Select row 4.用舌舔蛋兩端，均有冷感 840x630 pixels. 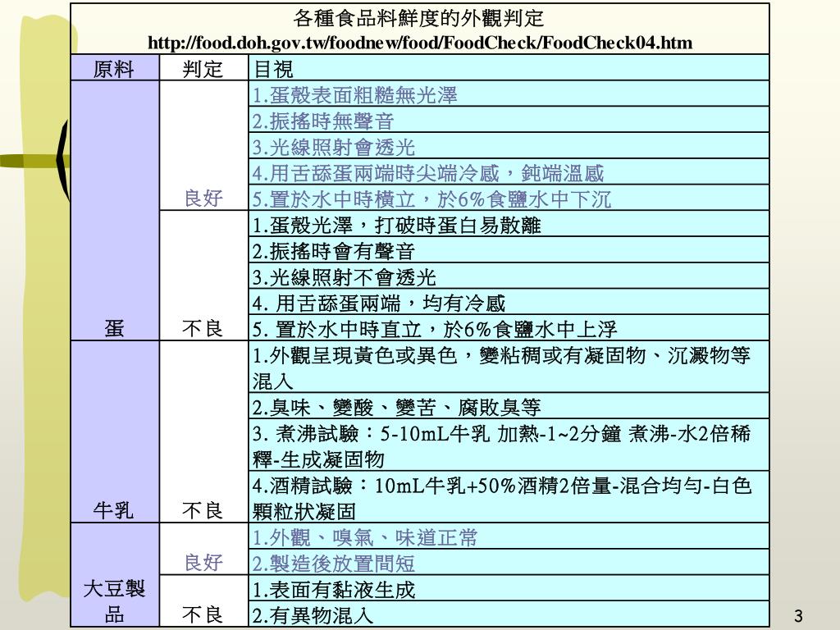[x=509, y=302]
